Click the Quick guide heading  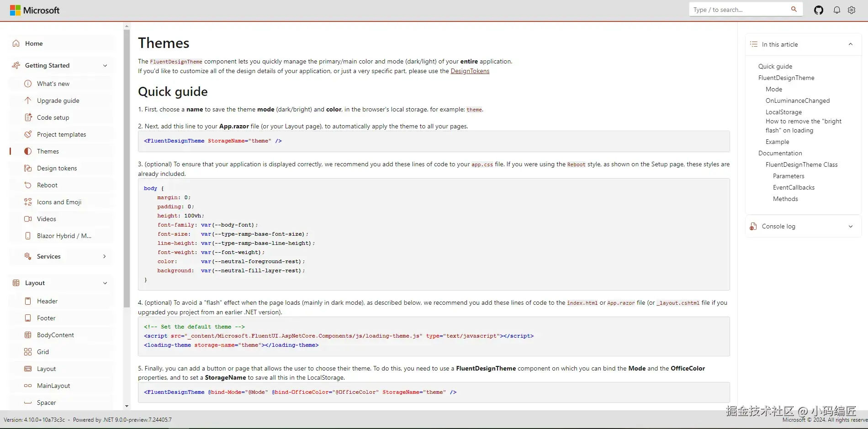pyautogui.click(x=173, y=91)
